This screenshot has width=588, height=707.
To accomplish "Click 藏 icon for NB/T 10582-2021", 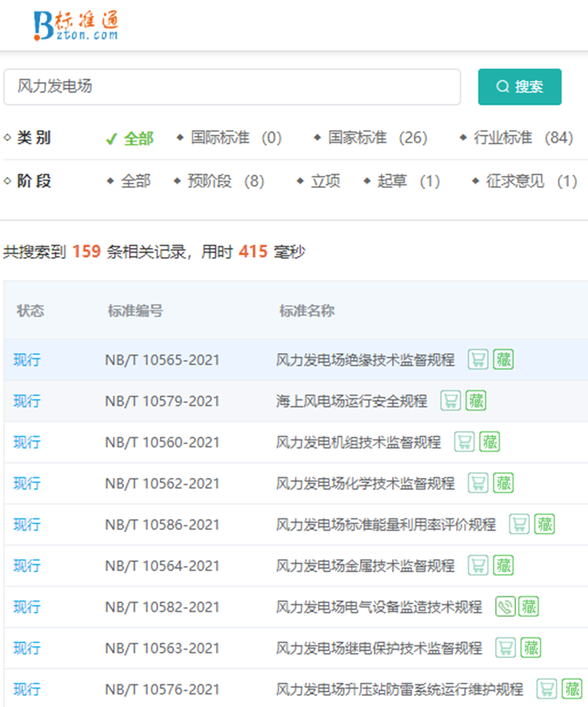I will [x=529, y=607].
